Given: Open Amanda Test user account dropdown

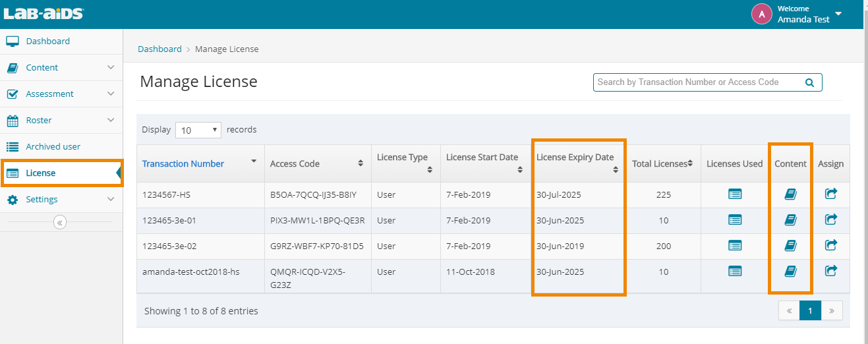Looking at the screenshot, I should (838, 14).
